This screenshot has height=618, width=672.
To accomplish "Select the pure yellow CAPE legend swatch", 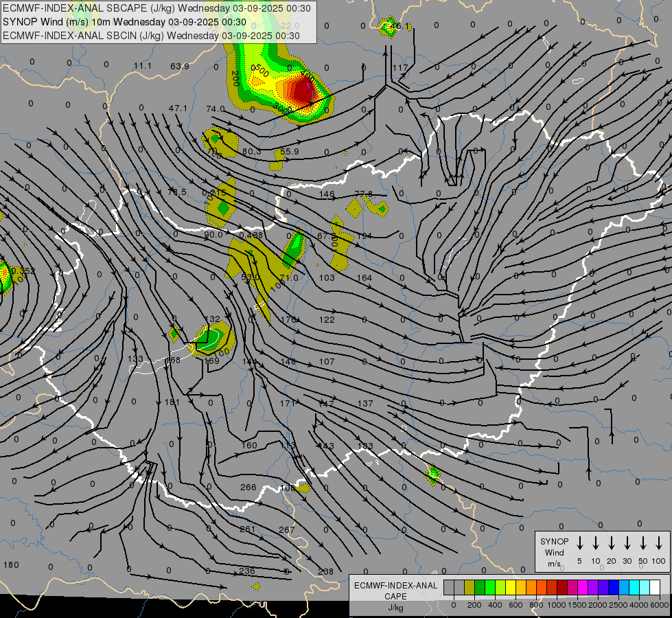I will (x=511, y=587).
